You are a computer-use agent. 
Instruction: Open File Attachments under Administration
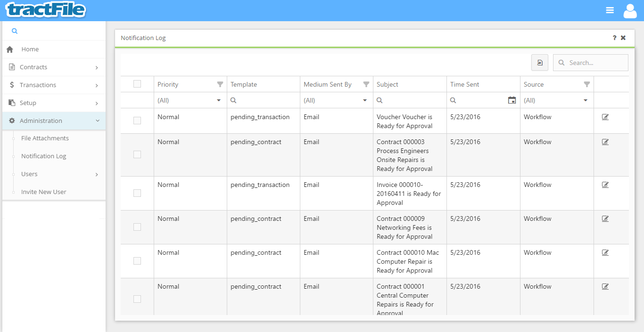point(45,138)
